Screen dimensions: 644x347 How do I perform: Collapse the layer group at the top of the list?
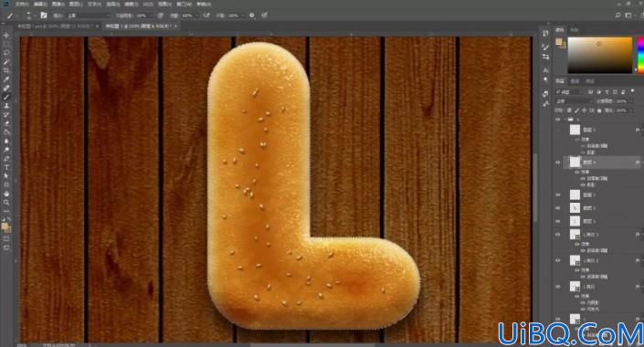click(x=565, y=120)
